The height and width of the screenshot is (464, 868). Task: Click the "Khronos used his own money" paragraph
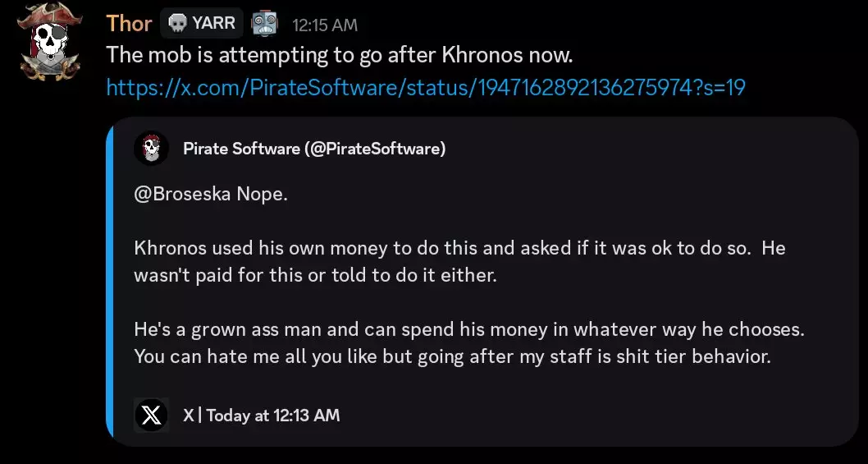pos(459,262)
